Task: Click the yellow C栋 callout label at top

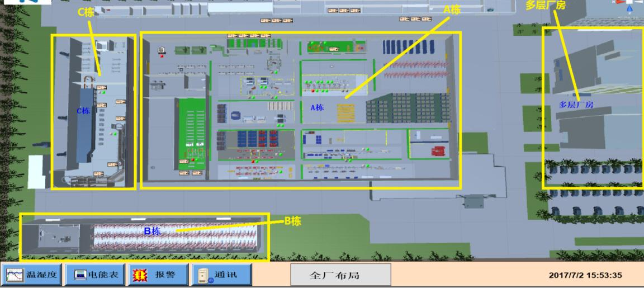Action: click(86, 12)
